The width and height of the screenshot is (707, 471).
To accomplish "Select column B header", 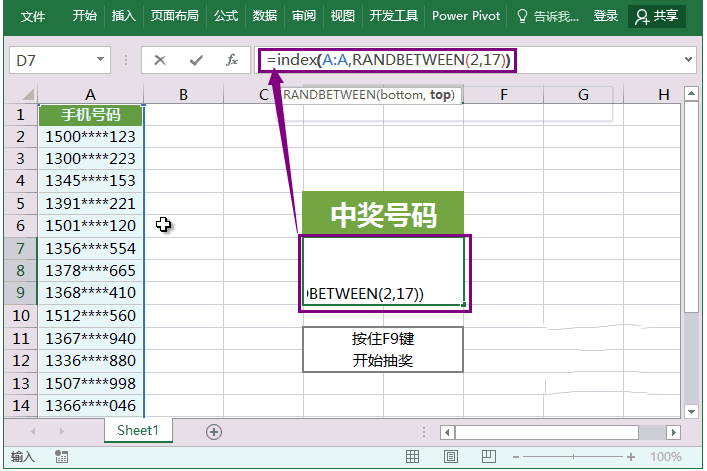I will coord(183,94).
